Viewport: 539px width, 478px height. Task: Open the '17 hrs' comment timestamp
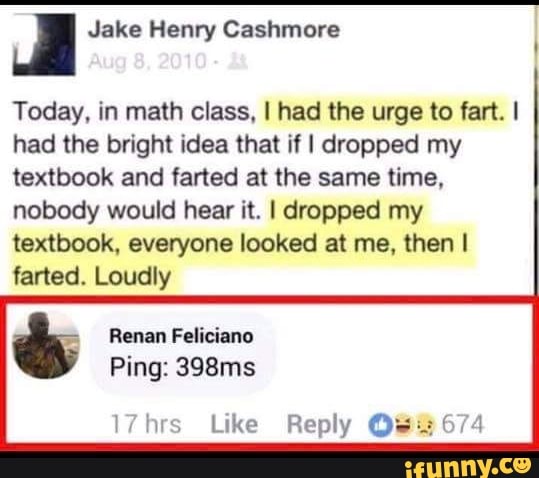coord(146,424)
